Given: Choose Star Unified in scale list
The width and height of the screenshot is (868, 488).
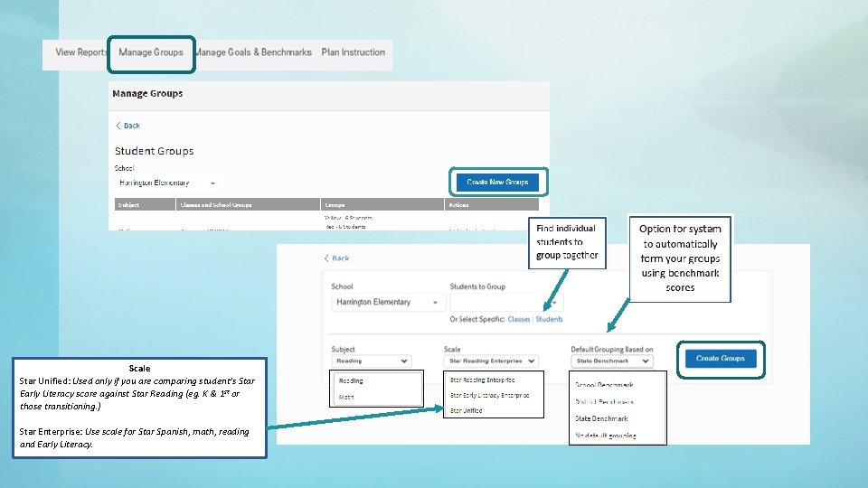Looking at the screenshot, I should (x=467, y=410).
